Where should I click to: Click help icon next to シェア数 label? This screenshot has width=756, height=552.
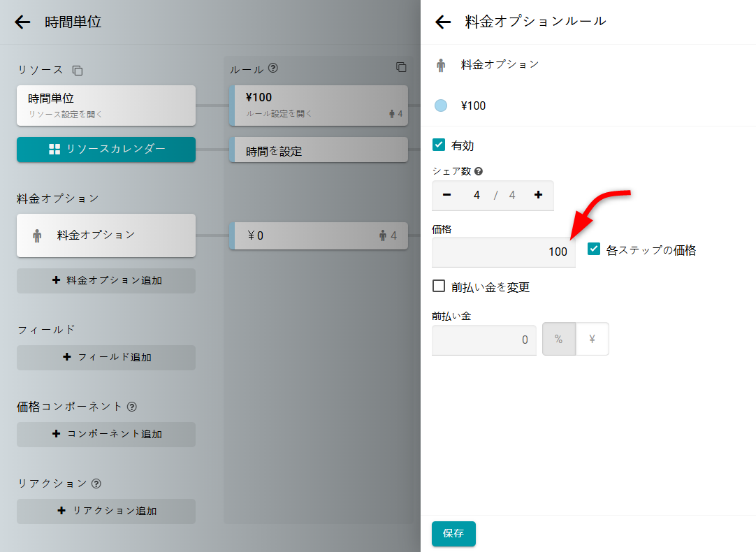tap(479, 171)
